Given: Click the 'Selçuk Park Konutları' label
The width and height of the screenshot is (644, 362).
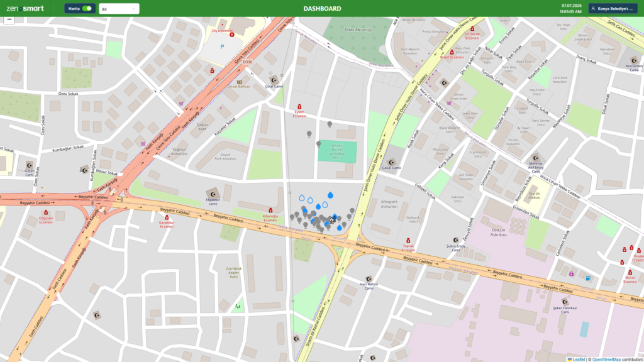Looking at the screenshot, I should [226, 156].
